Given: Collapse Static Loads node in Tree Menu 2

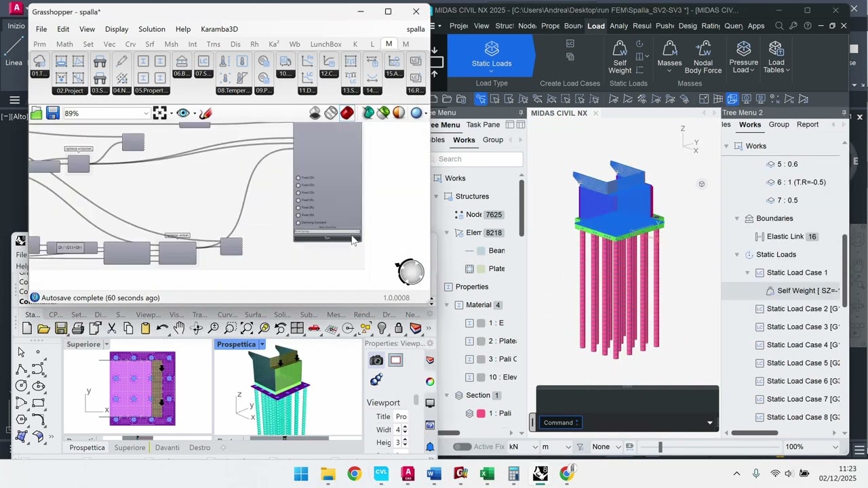Looking at the screenshot, I should coord(737,255).
